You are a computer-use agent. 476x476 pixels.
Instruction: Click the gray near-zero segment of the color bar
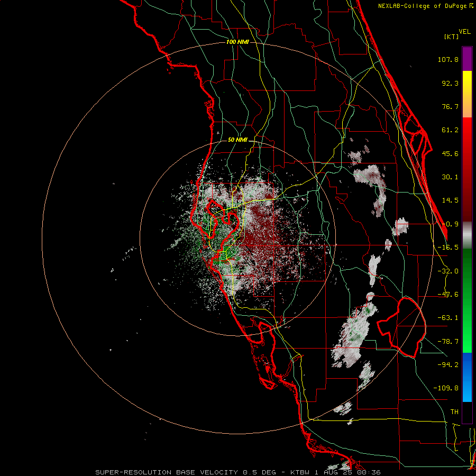pyautogui.click(x=467, y=235)
